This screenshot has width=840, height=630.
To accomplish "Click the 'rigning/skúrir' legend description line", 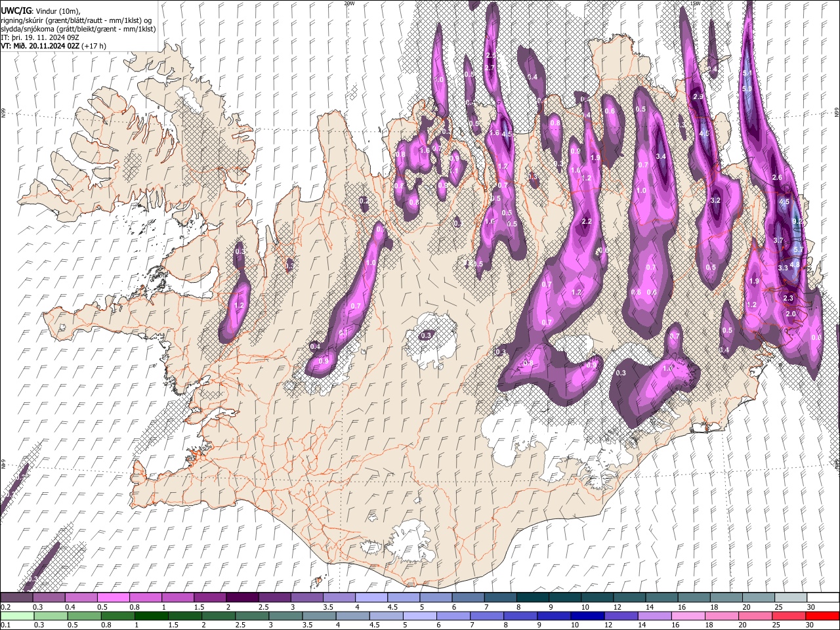I will 77,20.
